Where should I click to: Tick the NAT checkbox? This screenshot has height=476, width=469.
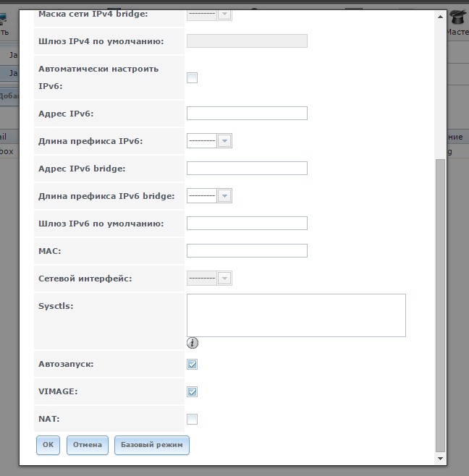click(192, 420)
